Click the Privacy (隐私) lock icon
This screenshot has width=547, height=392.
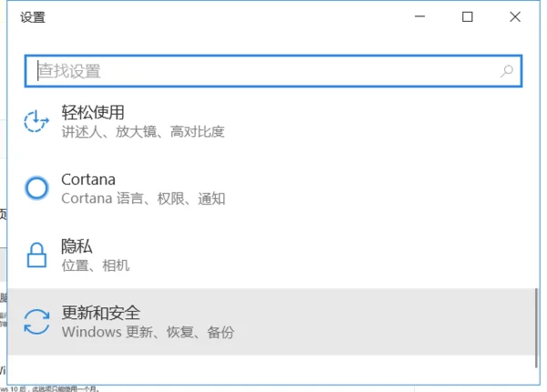click(x=36, y=255)
